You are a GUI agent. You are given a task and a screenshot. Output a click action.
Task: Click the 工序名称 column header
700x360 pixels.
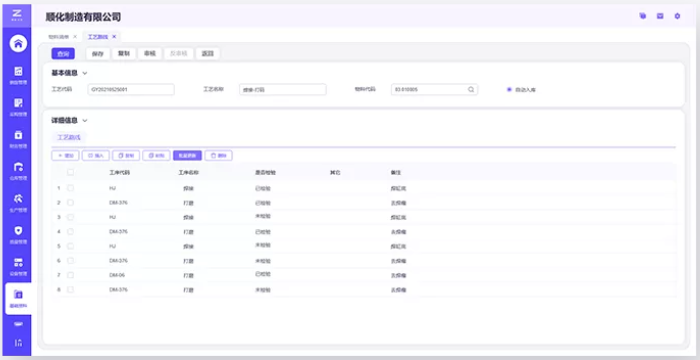(x=189, y=172)
